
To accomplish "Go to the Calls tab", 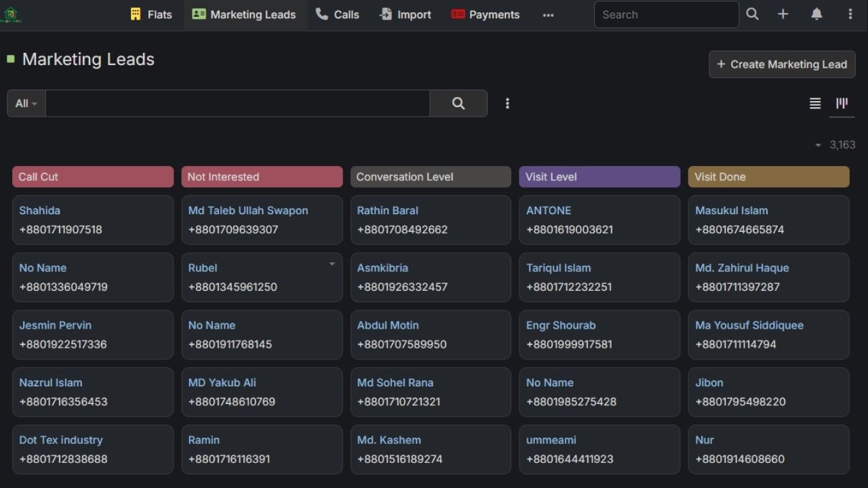I will pyautogui.click(x=337, y=14).
